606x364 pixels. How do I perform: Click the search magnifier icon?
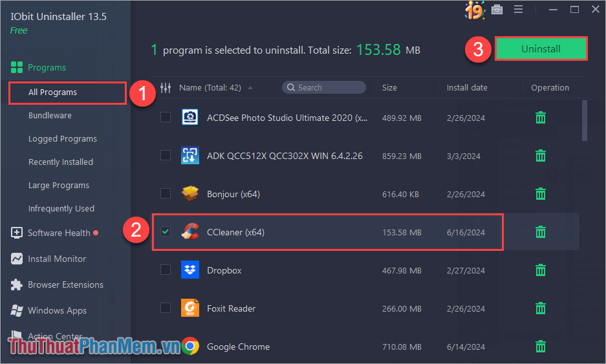291,87
